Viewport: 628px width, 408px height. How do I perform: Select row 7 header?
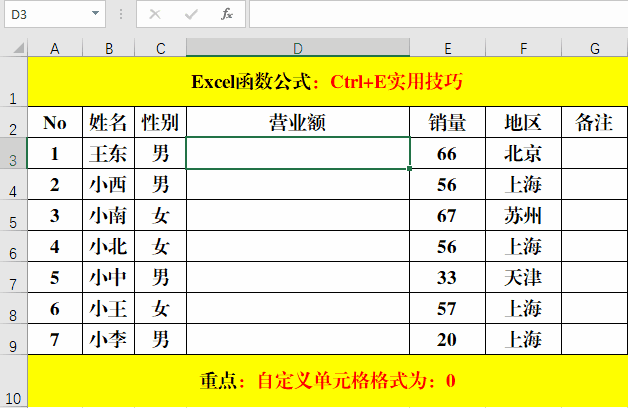(x=13, y=277)
